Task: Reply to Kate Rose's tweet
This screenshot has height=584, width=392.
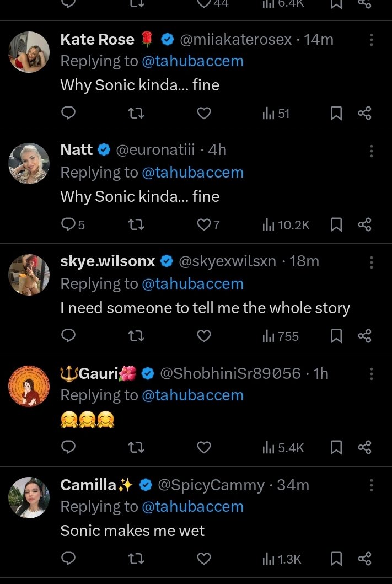Action: [68, 114]
